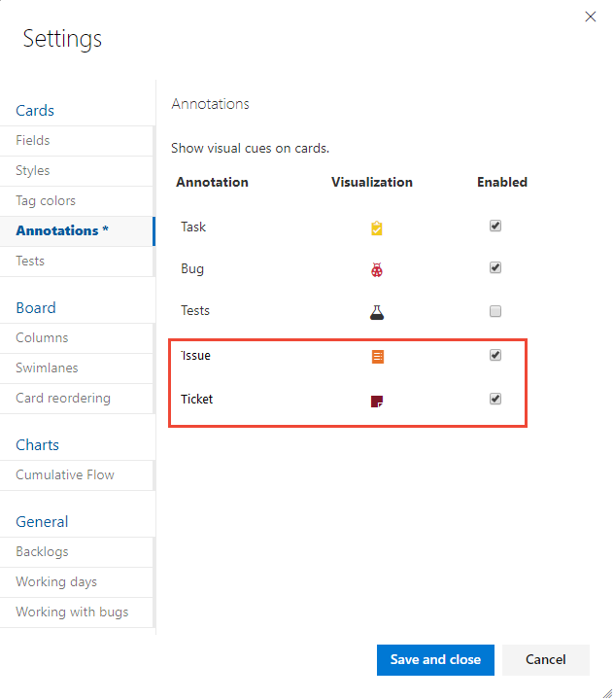The height and width of the screenshot is (700, 614).
Task: Click the Task clipboard icon
Action: click(377, 228)
